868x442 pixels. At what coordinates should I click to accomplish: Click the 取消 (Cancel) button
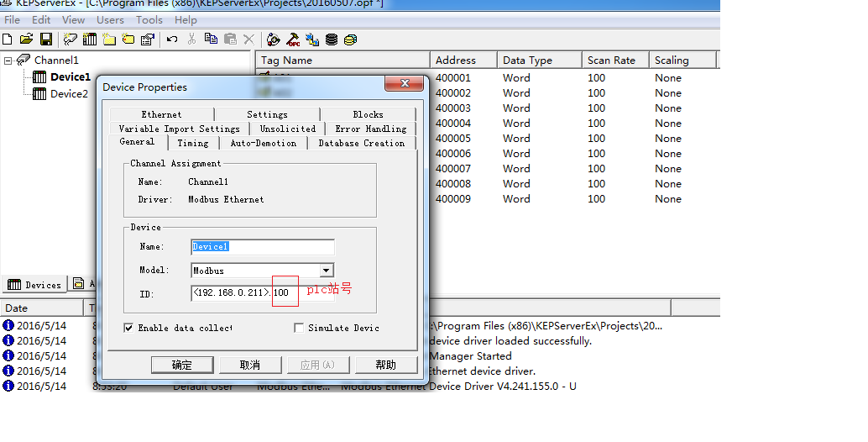250,365
